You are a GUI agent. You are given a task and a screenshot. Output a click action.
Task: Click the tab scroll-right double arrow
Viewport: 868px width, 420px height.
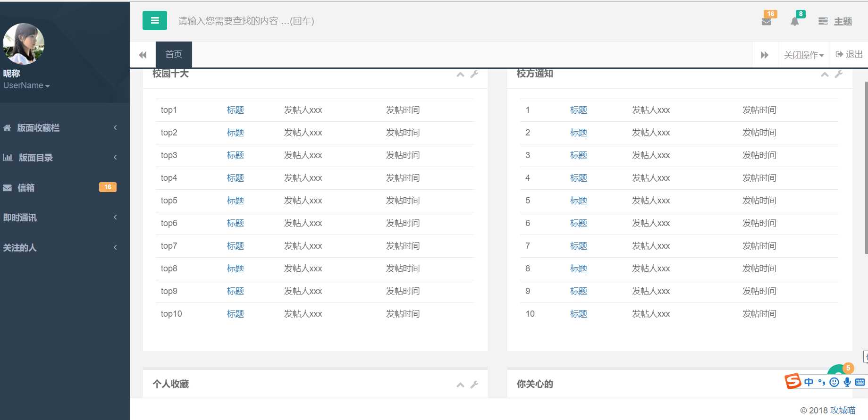click(x=765, y=55)
